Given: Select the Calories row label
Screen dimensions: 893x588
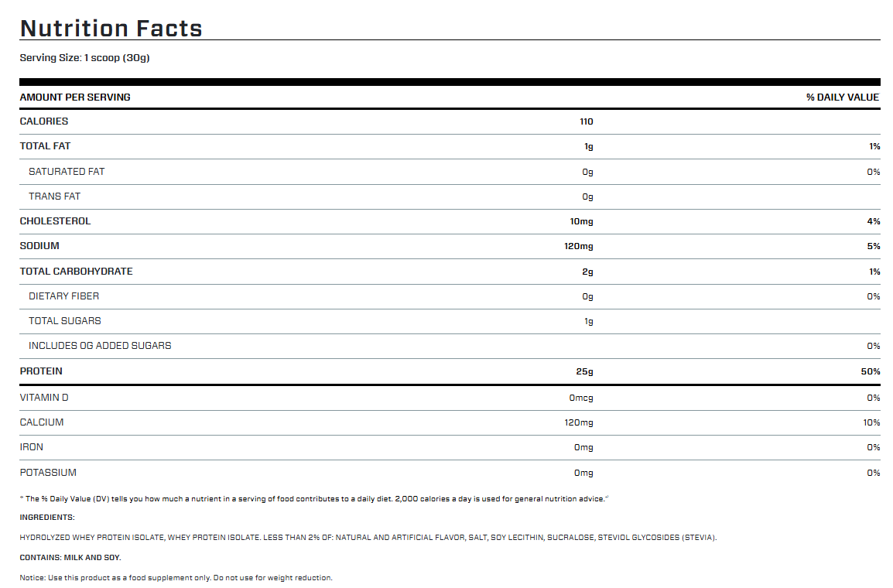Looking at the screenshot, I should [44, 121].
